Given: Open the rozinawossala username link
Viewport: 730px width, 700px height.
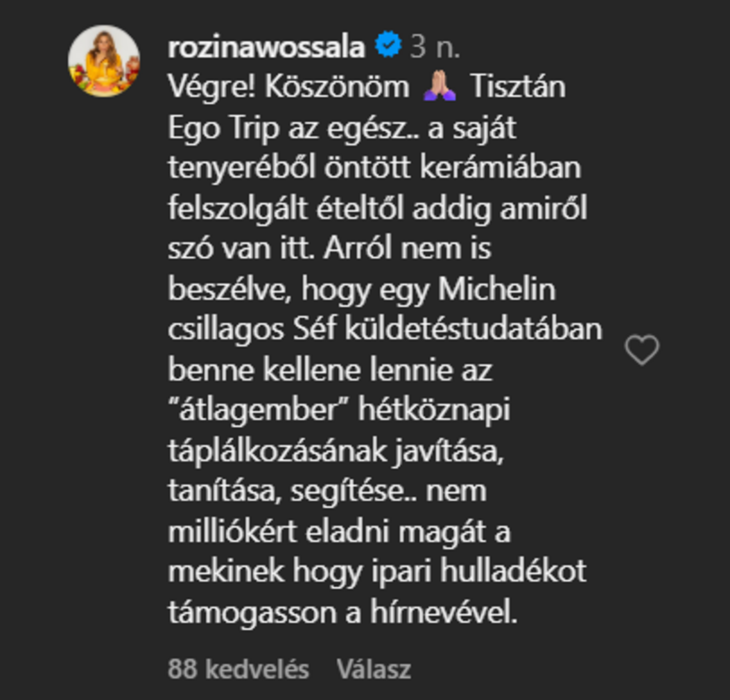Looking at the screenshot, I should (266, 46).
